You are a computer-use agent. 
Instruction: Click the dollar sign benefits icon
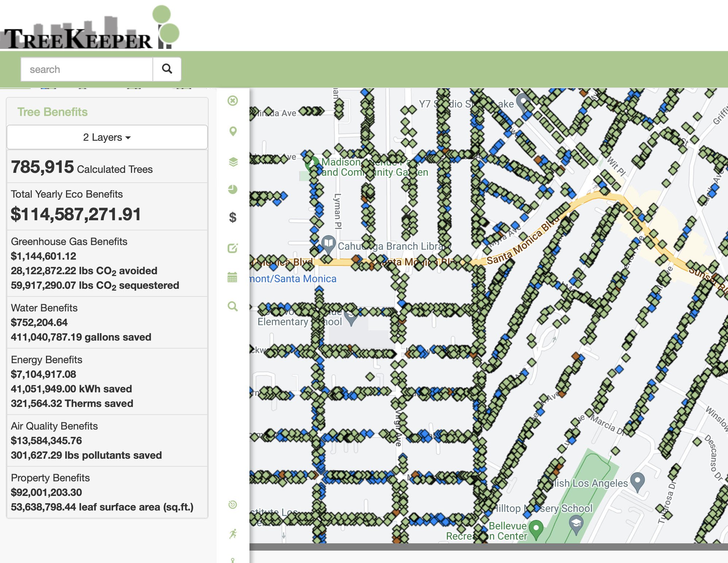(x=233, y=218)
